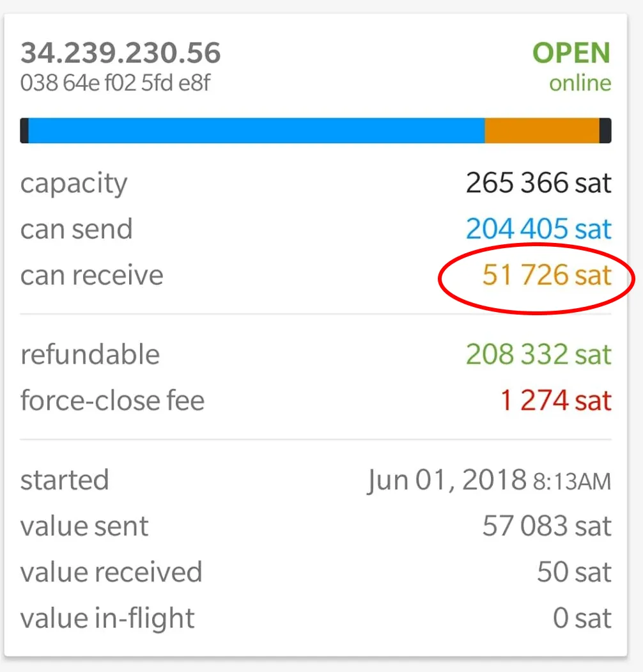This screenshot has height=672, width=643.
Task: Click the blue segment of the balance bar
Action: (x=256, y=130)
